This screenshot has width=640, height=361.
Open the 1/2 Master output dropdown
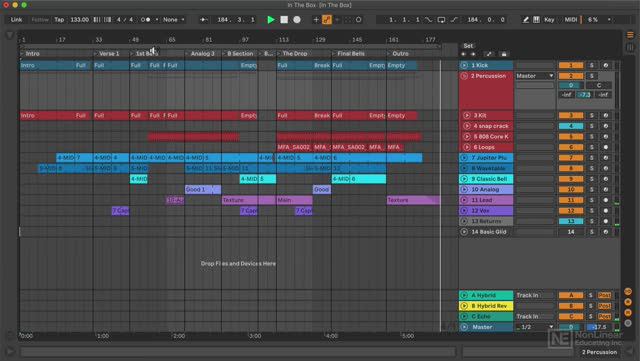(x=535, y=327)
